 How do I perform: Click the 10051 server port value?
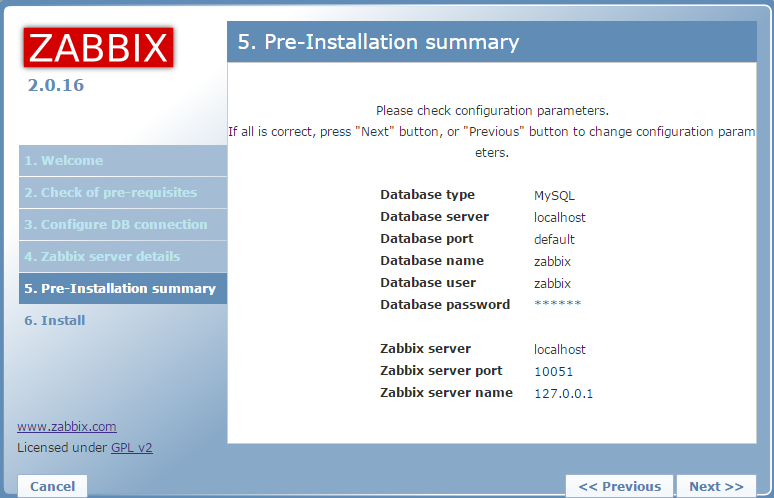pos(553,372)
